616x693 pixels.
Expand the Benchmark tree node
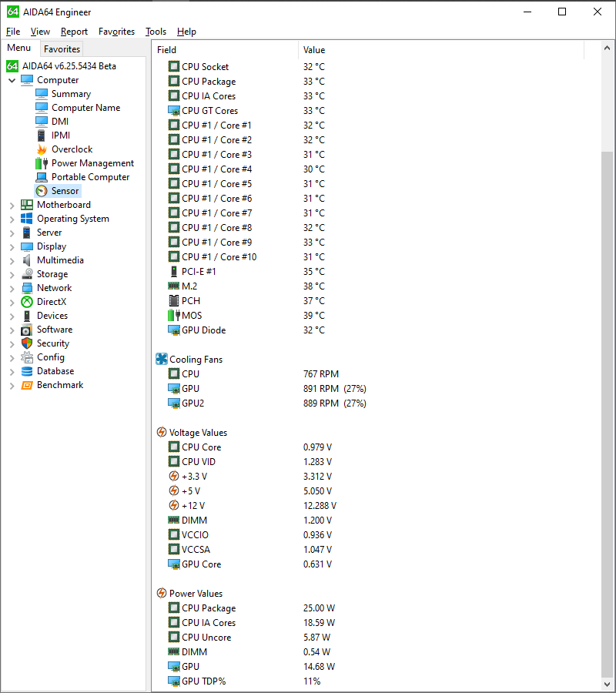point(12,386)
